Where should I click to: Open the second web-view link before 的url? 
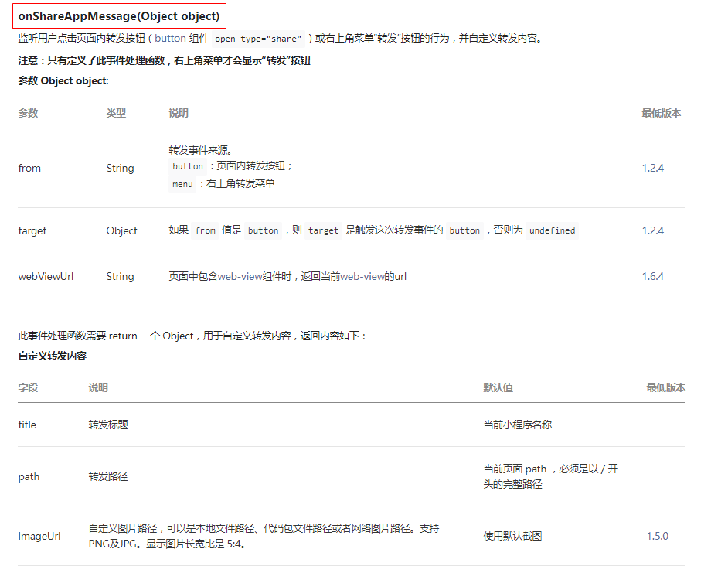362,277
